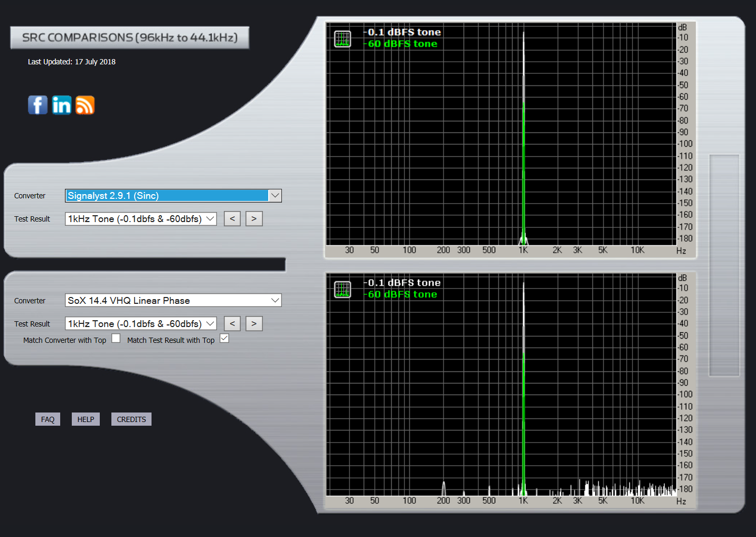Click the 1K peak in the top spectrum plot

point(523,138)
